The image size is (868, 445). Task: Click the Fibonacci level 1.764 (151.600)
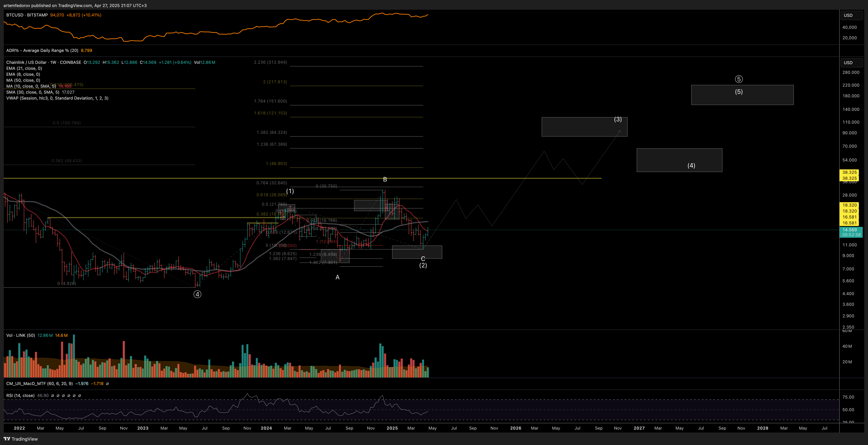[x=270, y=101]
